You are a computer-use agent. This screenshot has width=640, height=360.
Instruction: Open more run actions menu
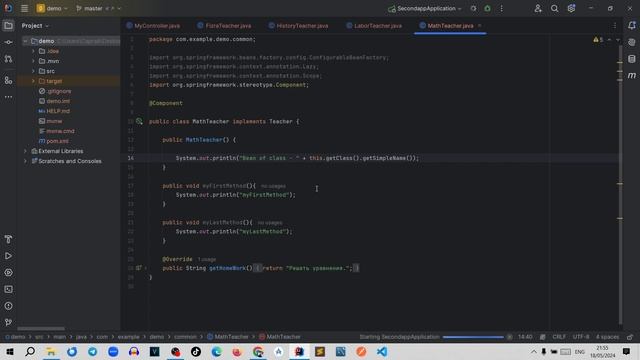click(x=502, y=8)
